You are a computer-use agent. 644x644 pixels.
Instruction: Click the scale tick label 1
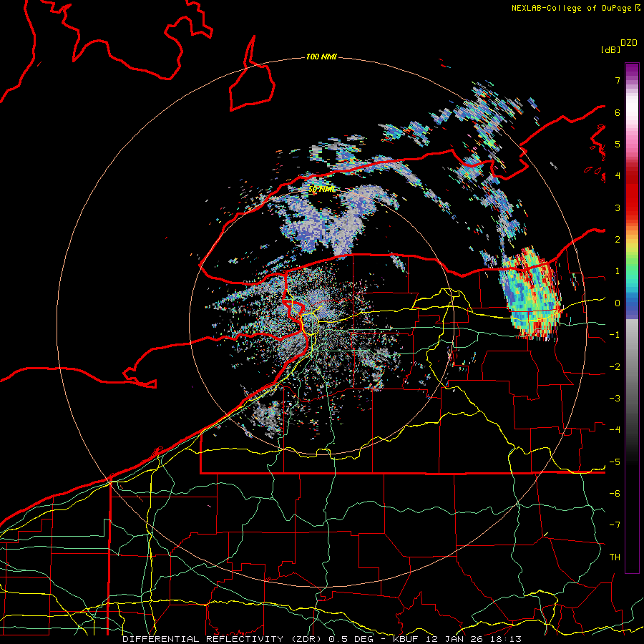tap(618, 271)
